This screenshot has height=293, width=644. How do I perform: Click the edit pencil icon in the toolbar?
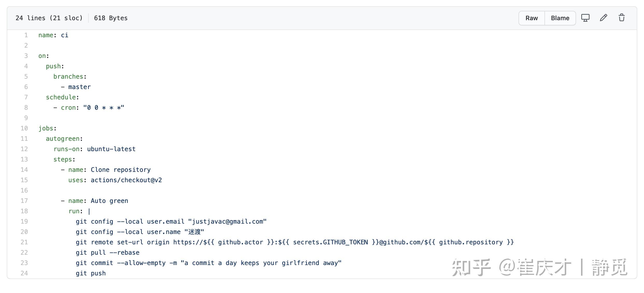(x=603, y=18)
